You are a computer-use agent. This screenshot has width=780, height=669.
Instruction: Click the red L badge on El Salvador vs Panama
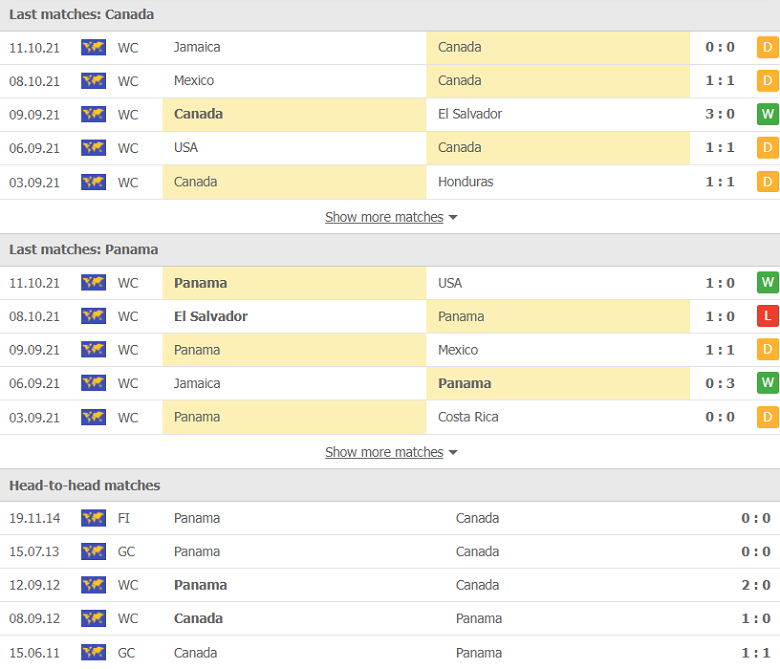coord(768,316)
